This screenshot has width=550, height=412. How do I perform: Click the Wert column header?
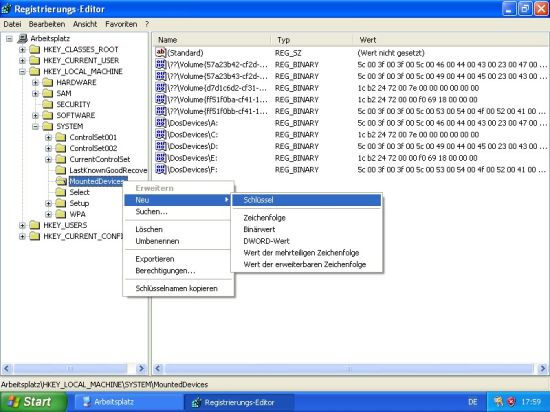368,40
